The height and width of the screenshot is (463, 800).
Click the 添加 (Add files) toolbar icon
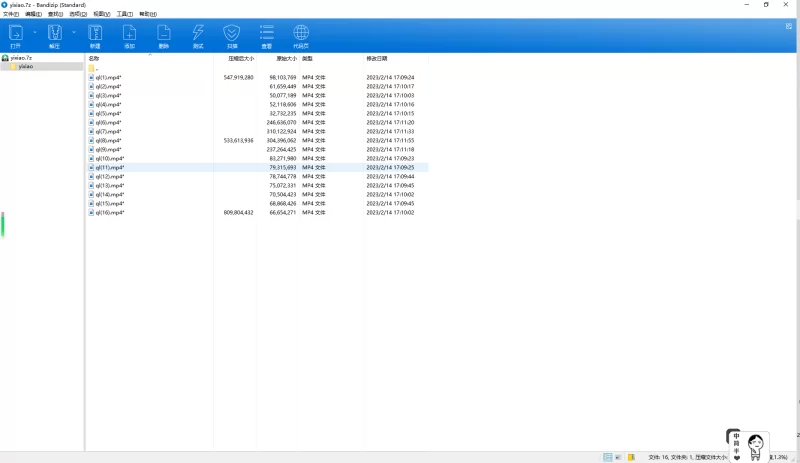pos(129,35)
